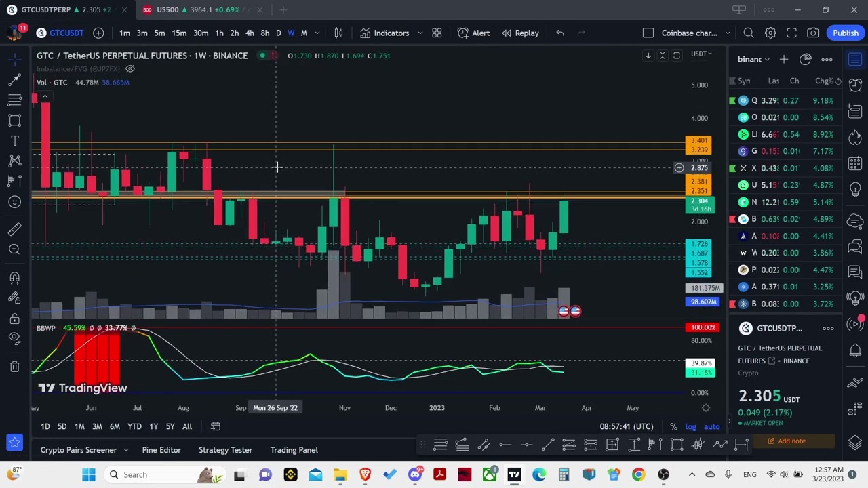This screenshot has width=868, height=488.
Task: Open watchlist advanced view icon
Action: [806, 59]
